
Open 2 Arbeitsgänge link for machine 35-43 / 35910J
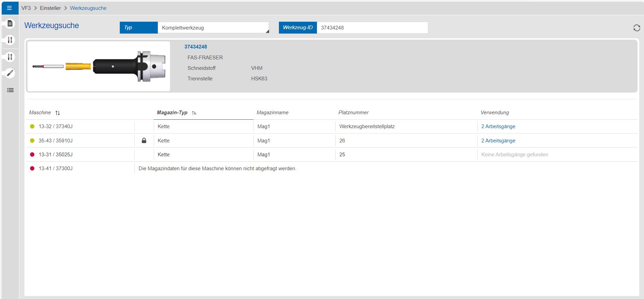(498, 141)
